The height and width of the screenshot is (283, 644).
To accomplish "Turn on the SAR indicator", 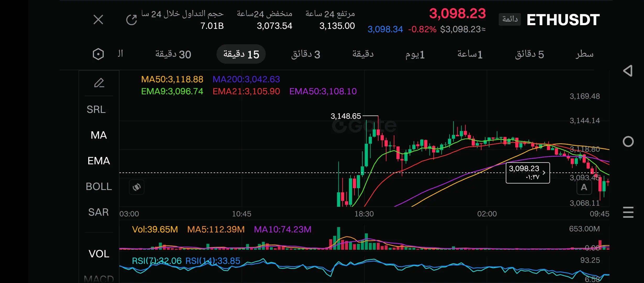I will point(98,212).
